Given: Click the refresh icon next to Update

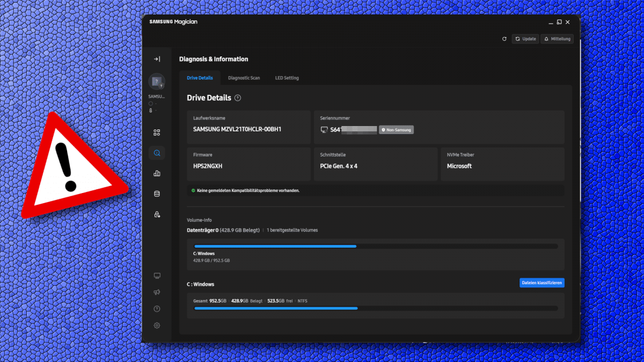Looking at the screenshot, I should click(504, 39).
